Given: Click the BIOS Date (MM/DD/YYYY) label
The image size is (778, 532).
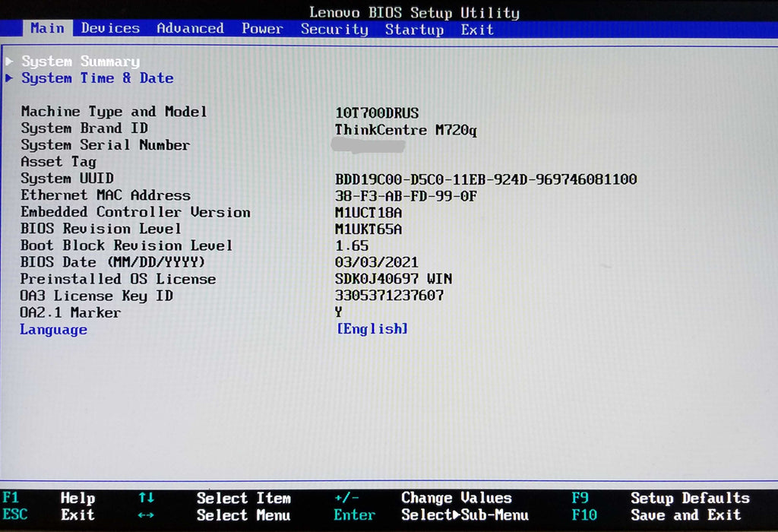Looking at the screenshot, I should tap(112, 262).
